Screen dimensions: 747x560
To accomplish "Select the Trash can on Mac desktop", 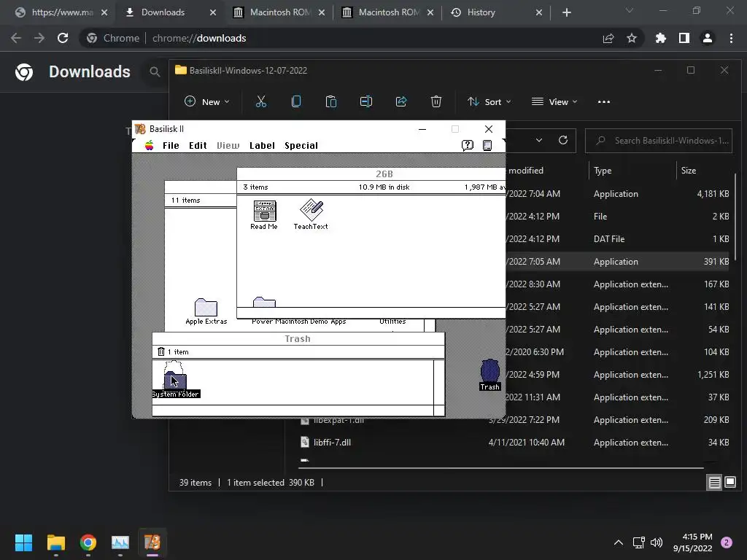I will [489, 375].
